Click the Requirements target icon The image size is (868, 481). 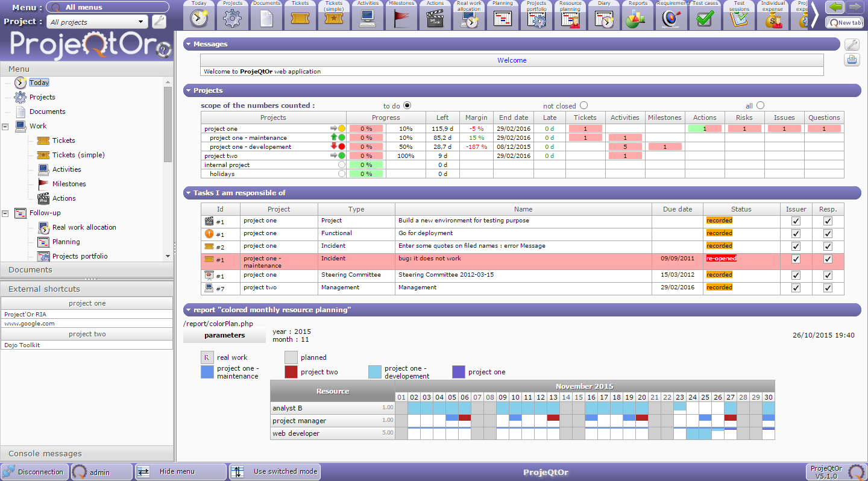point(671,19)
